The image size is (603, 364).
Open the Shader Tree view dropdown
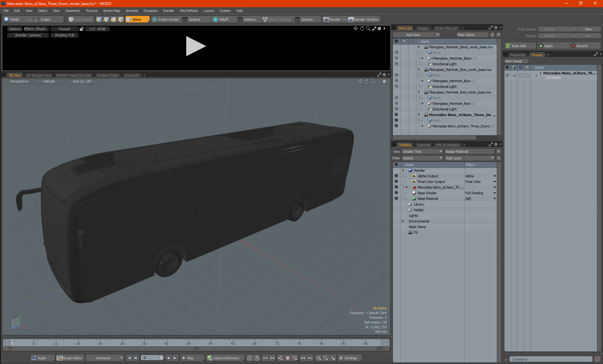(x=422, y=152)
